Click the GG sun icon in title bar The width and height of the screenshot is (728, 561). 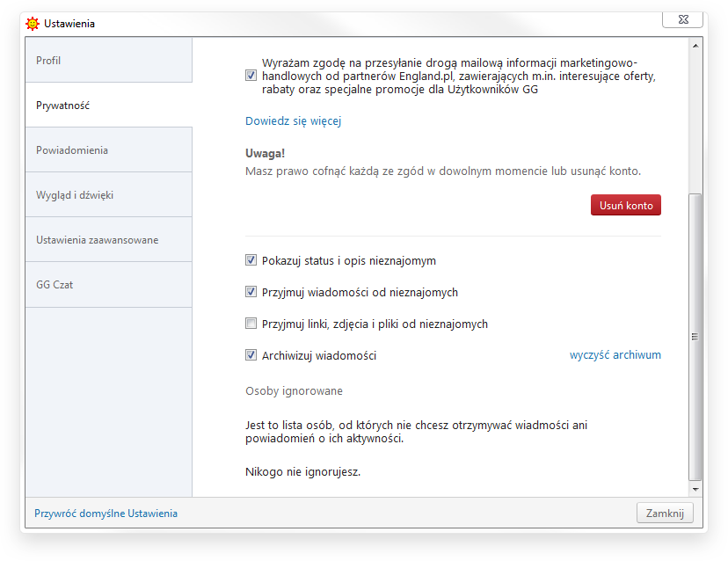click(33, 23)
